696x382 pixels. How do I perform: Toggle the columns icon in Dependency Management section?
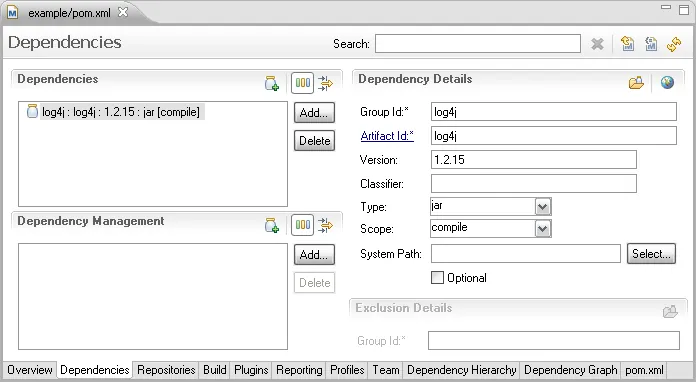pos(303,225)
